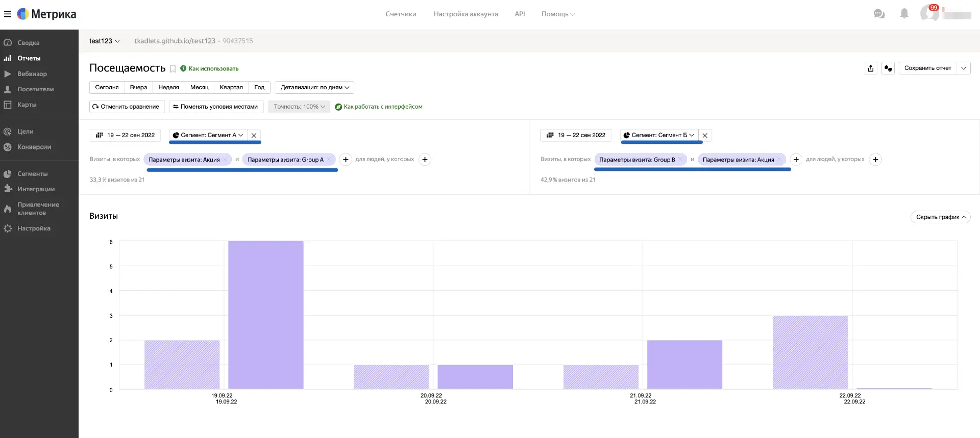Viewport: 980px width, 438px height.
Task: Open the Помощь menu in top bar
Action: tap(558, 14)
